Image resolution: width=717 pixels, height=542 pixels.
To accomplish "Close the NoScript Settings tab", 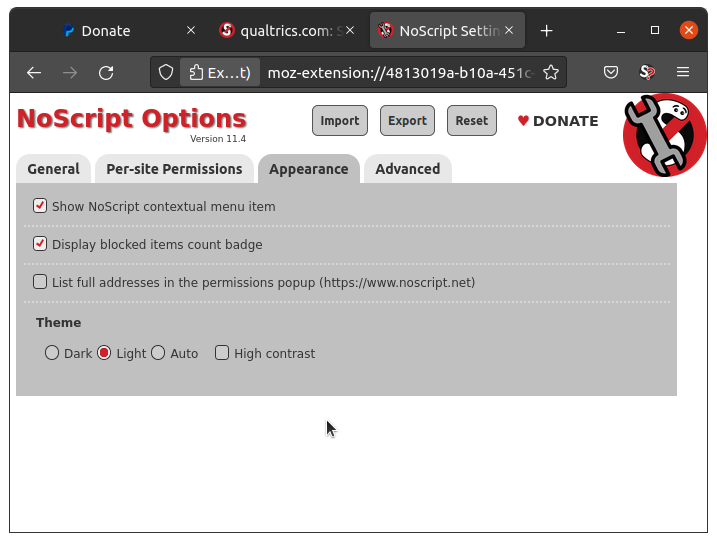I will coord(509,30).
